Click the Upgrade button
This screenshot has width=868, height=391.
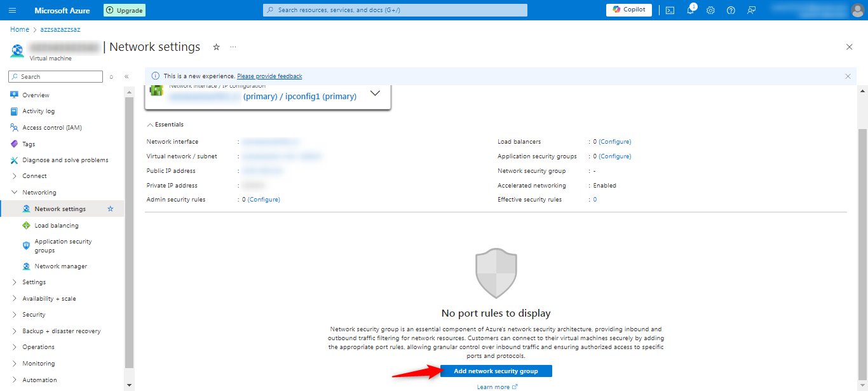(x=125, y=10)
